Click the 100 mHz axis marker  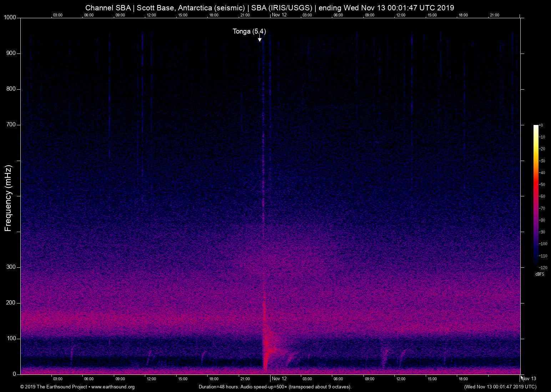[x=11, y=338]
